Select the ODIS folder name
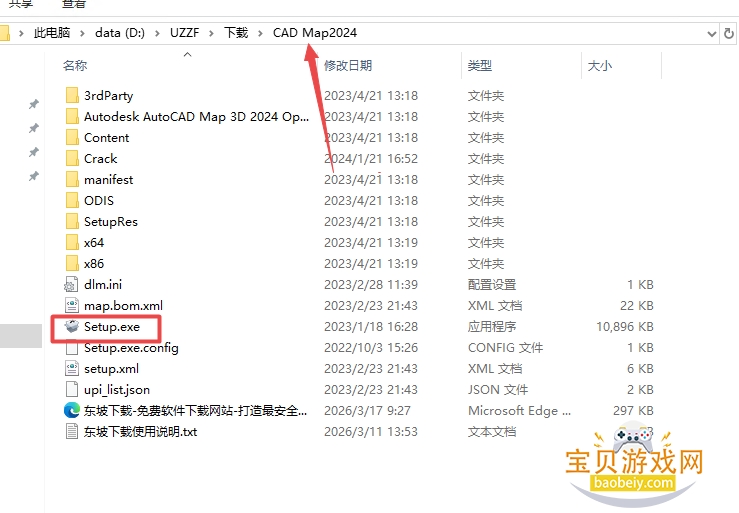 (x=99, y=200)
